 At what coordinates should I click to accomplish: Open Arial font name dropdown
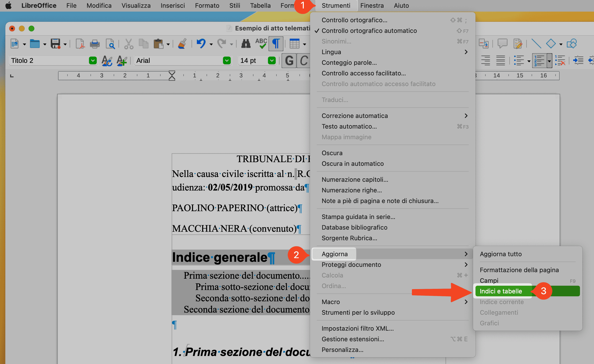coord(227,60)
